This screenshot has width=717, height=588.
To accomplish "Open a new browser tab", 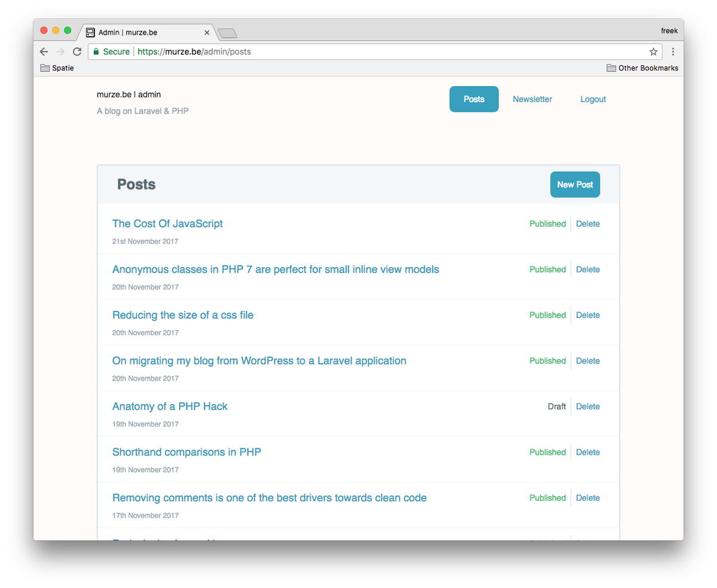I will pos(228,33).
